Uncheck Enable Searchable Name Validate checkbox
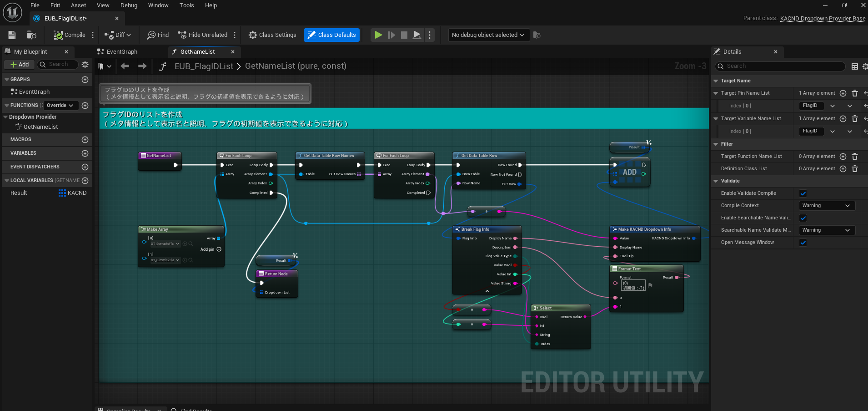 803,218
